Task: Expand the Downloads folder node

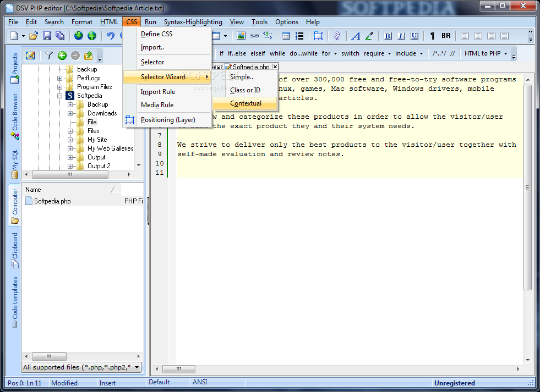Action: (x=70, y=113)
